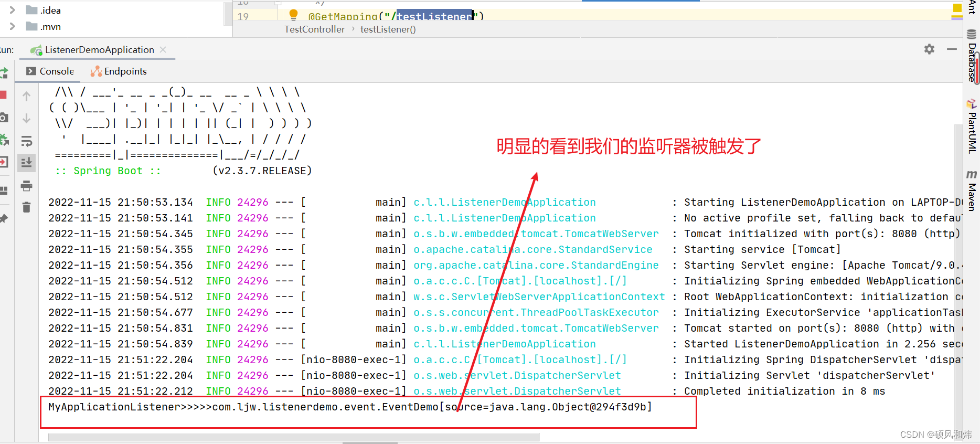Open the PlantUML tool window
The image size is (980, 444).
tap(972, 126)
